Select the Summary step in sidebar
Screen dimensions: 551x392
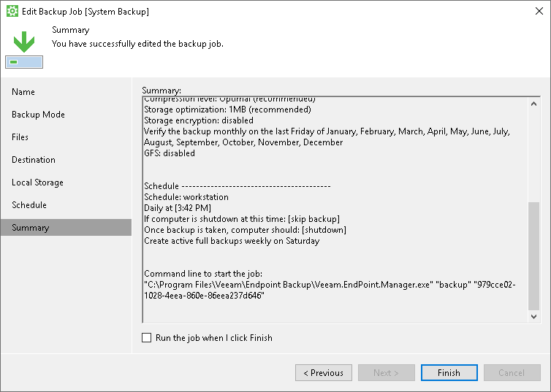click(66, 228)
